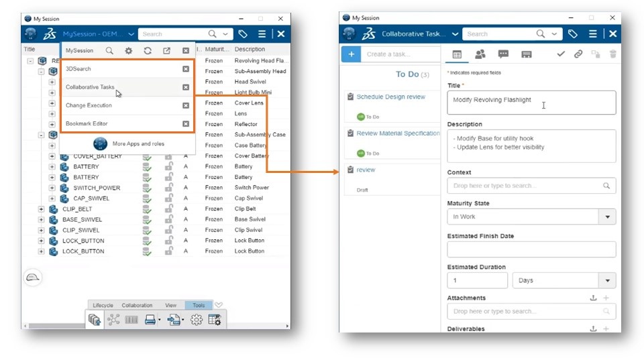Expand the CAP_SWIVEL tree node
This screenshot has height=362, width=644.
point(52,198)
